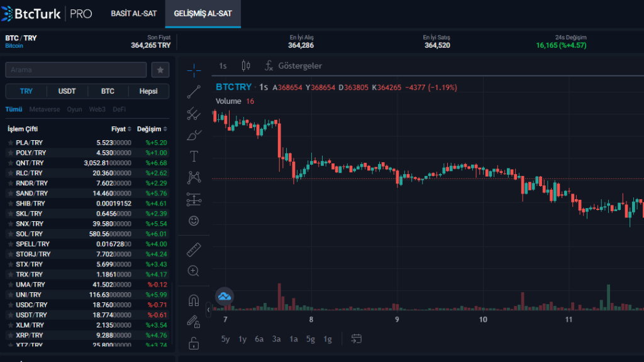Select the RNDR/TRY trading pair
Screen dimensions: 644x362
pos(87,183)
